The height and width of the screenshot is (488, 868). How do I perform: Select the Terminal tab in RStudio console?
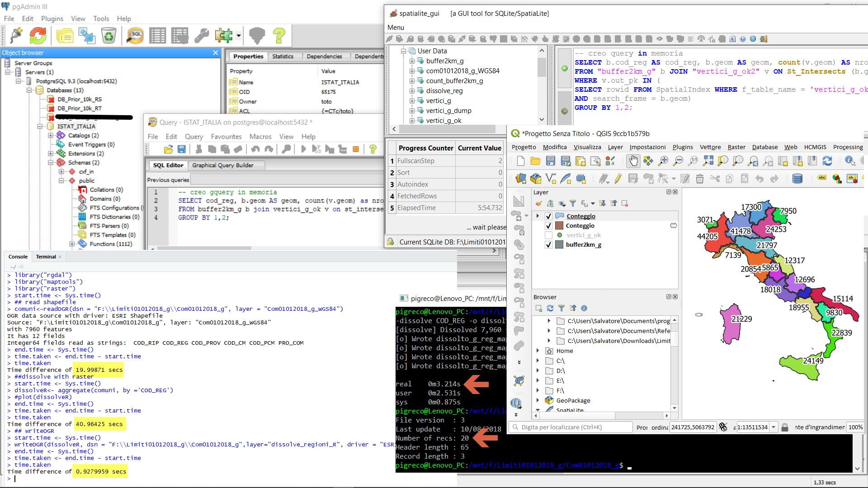[x=46, y=257]
